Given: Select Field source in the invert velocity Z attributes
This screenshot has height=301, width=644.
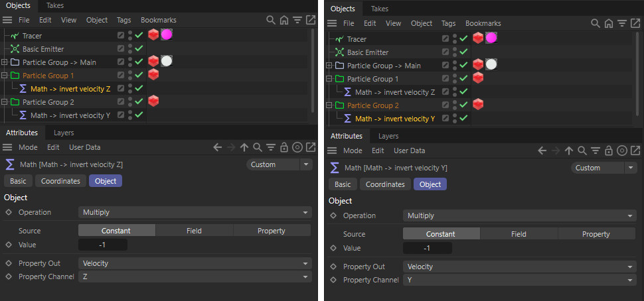Looking at the screenshot, I should [194, 231].
